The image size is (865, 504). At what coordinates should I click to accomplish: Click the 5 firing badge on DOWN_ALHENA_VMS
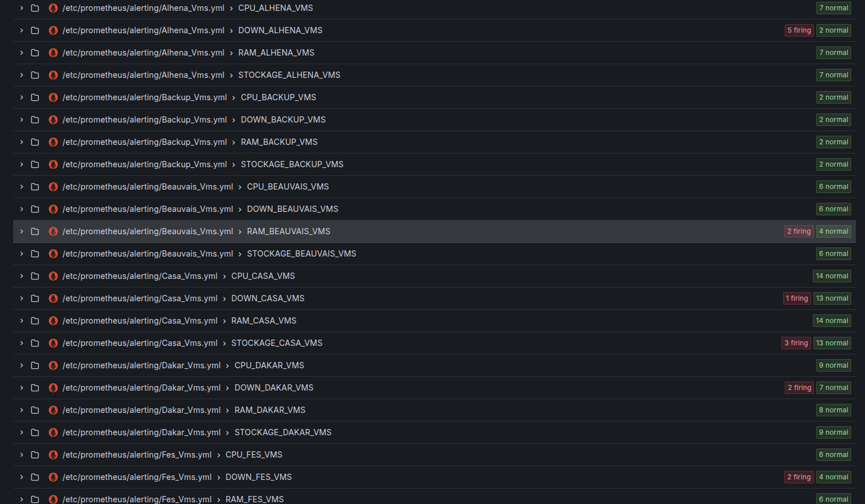pos(799,30)
